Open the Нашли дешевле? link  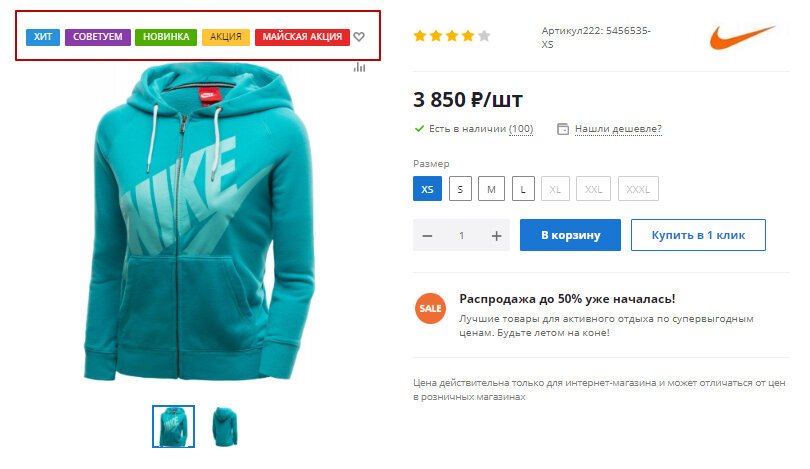618,129
